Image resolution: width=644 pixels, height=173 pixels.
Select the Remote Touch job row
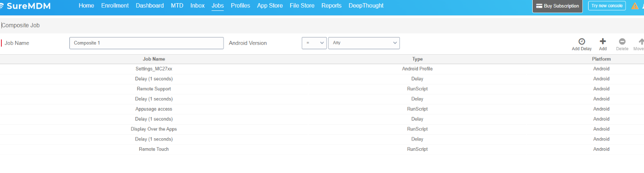tap(322, 150)
